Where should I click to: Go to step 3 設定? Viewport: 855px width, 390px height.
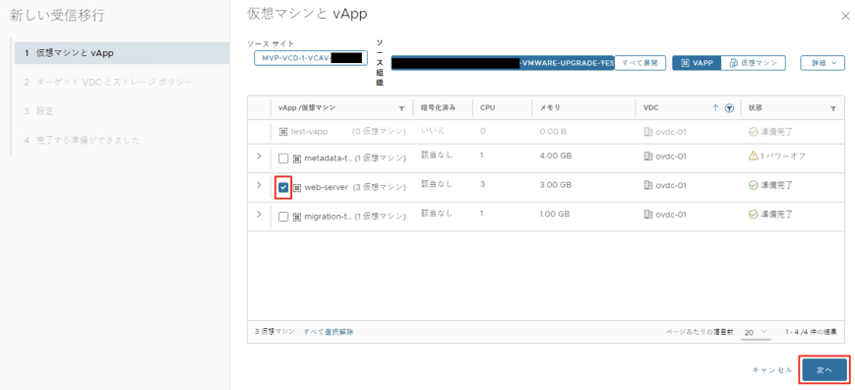(39, 111)
